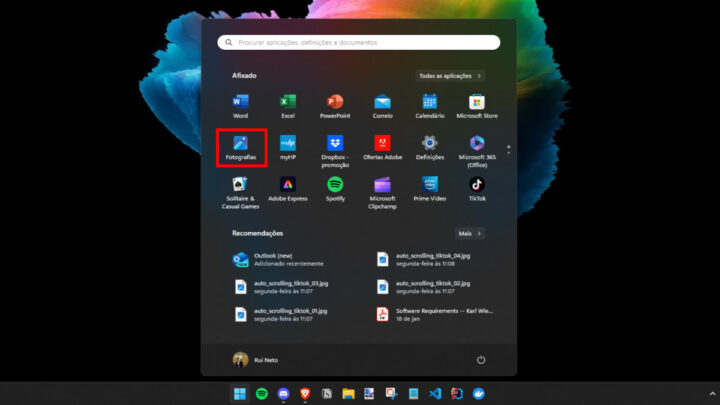
Task: Launch Excel from pinned apps
Action: click(x=288, y=106)
